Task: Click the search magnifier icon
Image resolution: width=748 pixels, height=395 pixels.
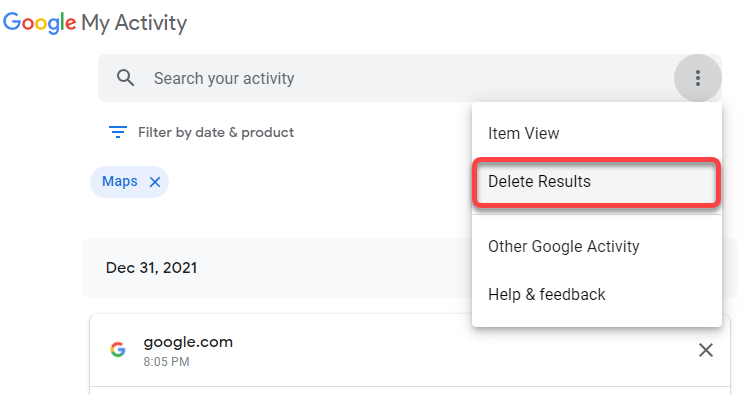Action: click(125, 78)
